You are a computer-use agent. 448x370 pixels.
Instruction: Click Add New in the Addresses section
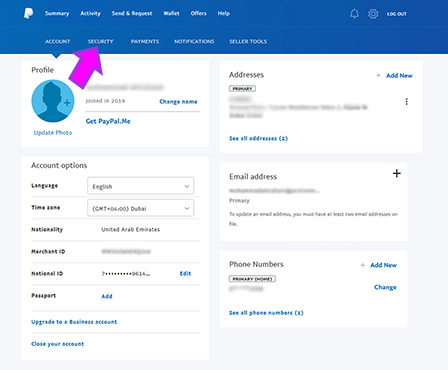pos(399,76)
